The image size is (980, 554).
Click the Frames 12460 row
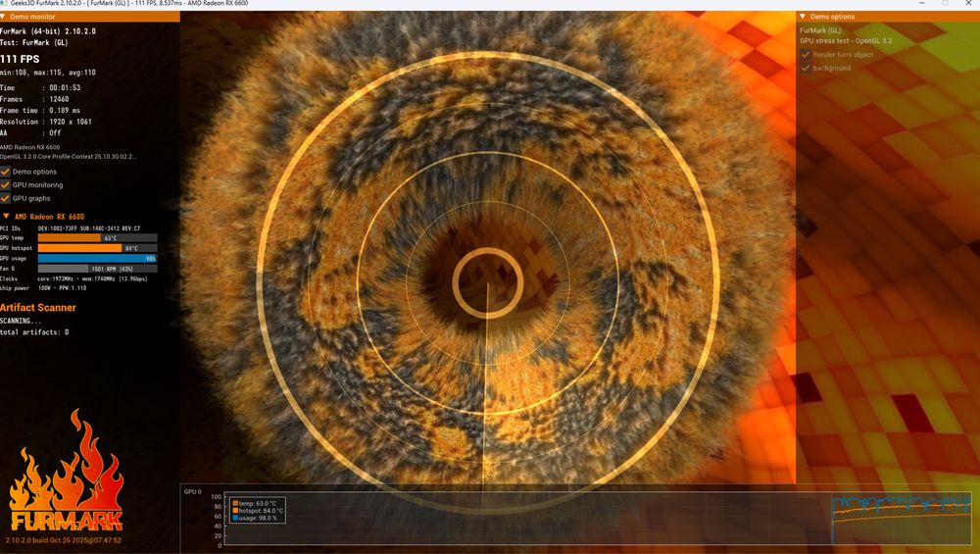coord(34,99)
